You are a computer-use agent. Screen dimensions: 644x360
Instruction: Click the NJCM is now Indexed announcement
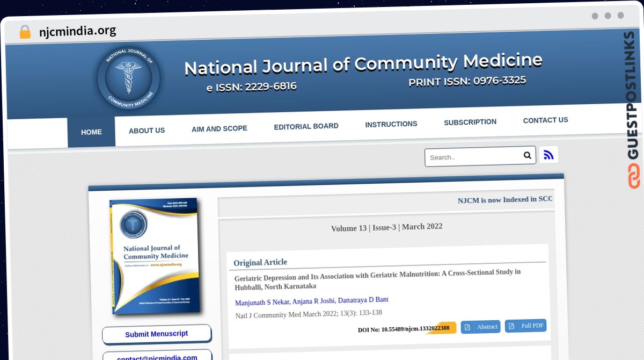click(x=504, y=199)
